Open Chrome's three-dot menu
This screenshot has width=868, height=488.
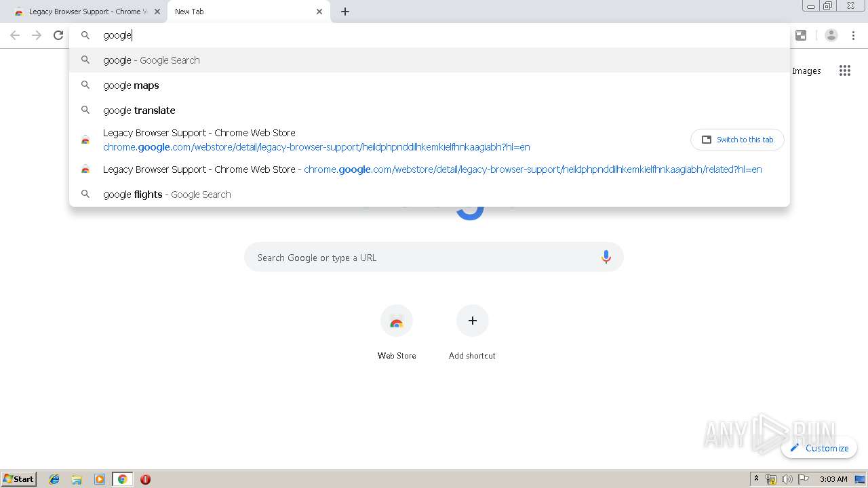pos(854,35)
